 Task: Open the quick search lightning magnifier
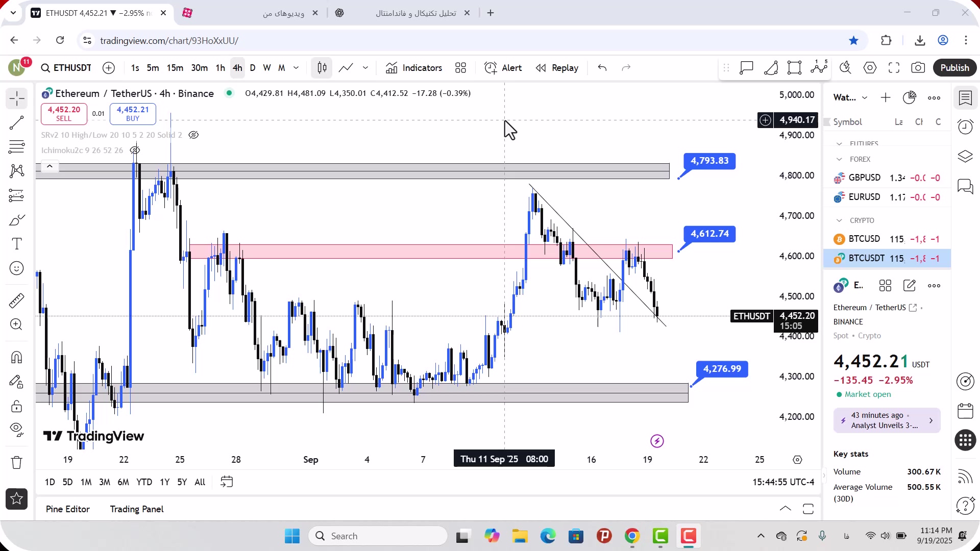click(845, 68)
